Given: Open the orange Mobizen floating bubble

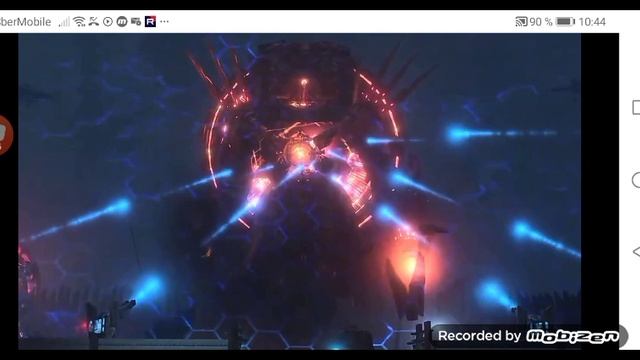Looking at the screenshot, I should pyautogui.click(x=6, y=135).
